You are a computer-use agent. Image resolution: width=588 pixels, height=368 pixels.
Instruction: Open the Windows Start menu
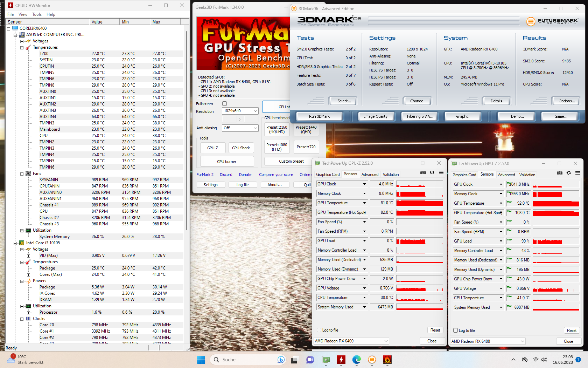tap(201, 360)
